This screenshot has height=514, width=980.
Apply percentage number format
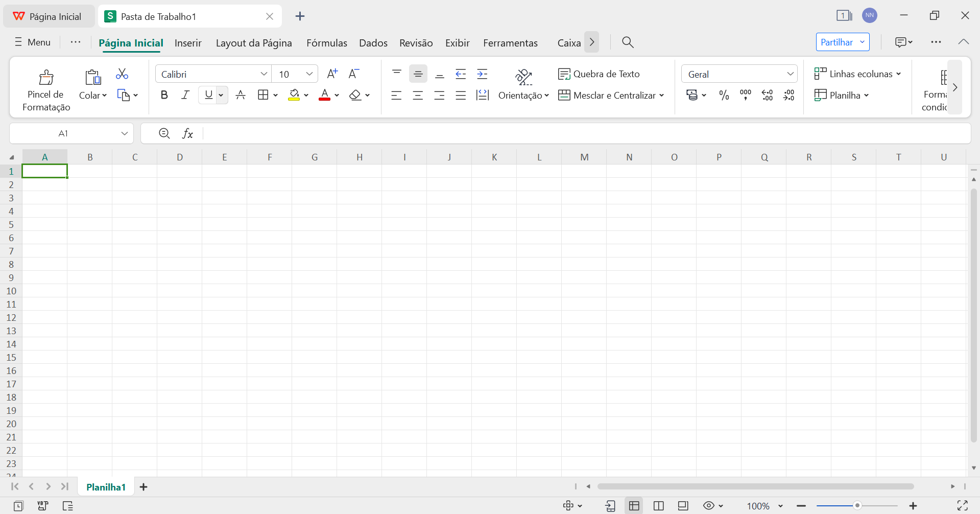pyautogui.click(x=723, y=95)
